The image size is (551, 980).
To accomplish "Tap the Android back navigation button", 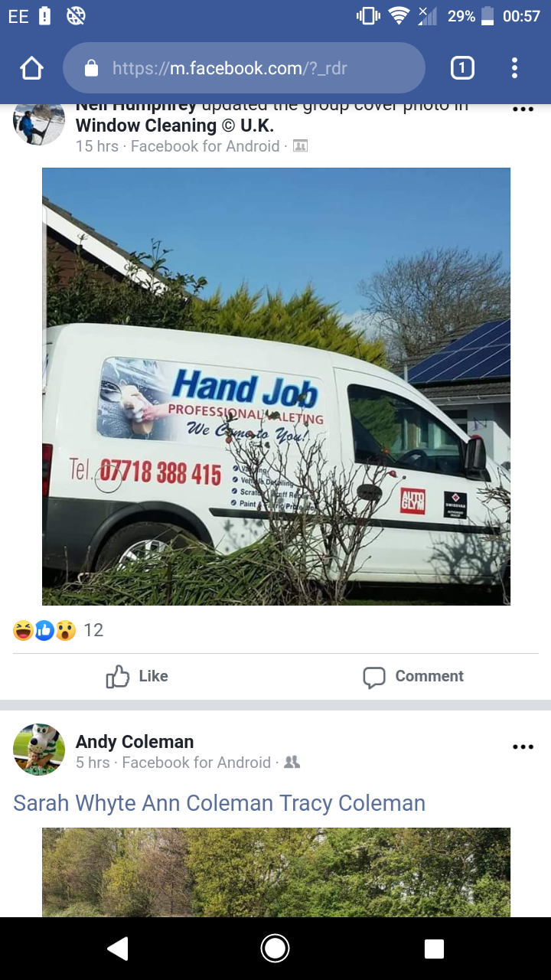I will (x=117, y=949).
